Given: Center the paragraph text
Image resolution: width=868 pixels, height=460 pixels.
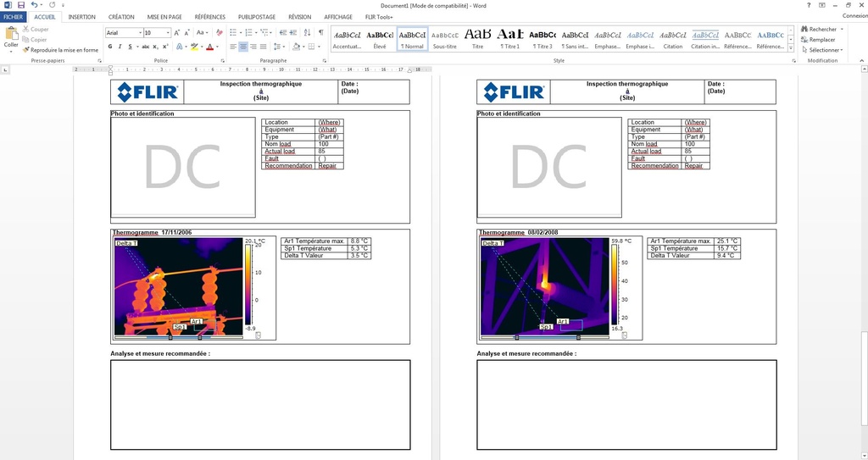Looking at the screenshot, I should coord(243,47).
